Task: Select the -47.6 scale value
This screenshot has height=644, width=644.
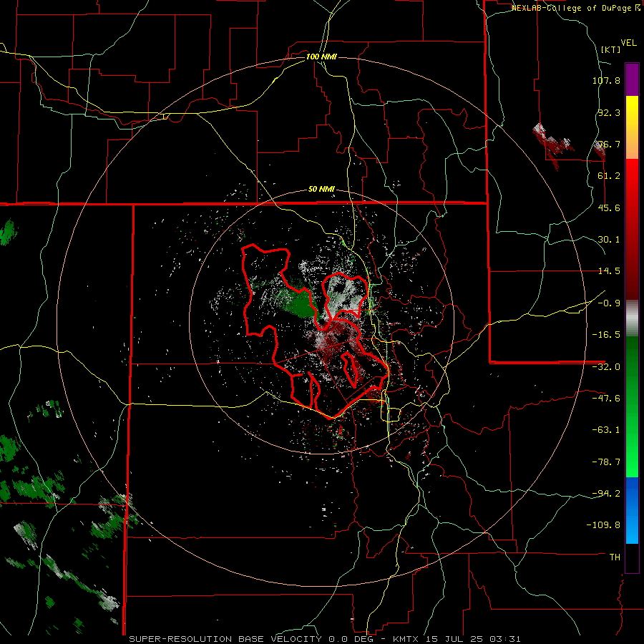Action: tap(606, 399)
